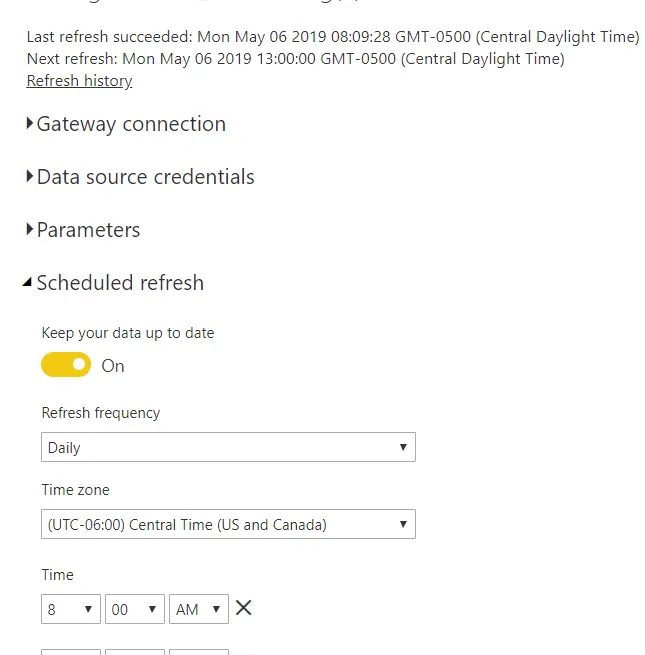645x655 pixels.
Task: Open the Refresh frequency Daily dropdown
Action: point(228,447)
